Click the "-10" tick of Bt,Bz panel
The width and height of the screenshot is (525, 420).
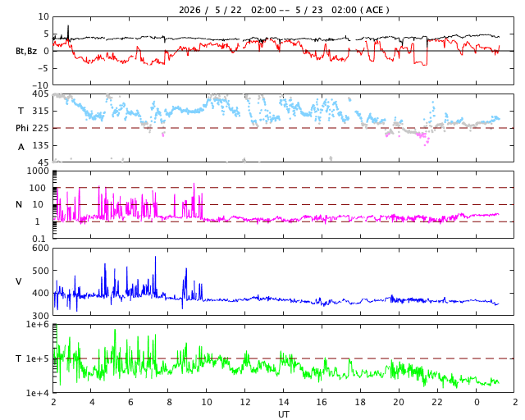tap(42, 85)
